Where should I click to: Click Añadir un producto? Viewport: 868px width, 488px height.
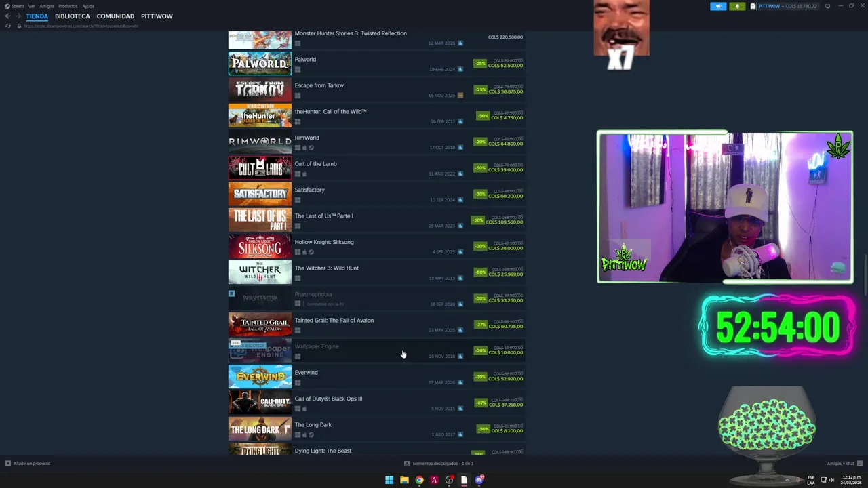point(28,464)
